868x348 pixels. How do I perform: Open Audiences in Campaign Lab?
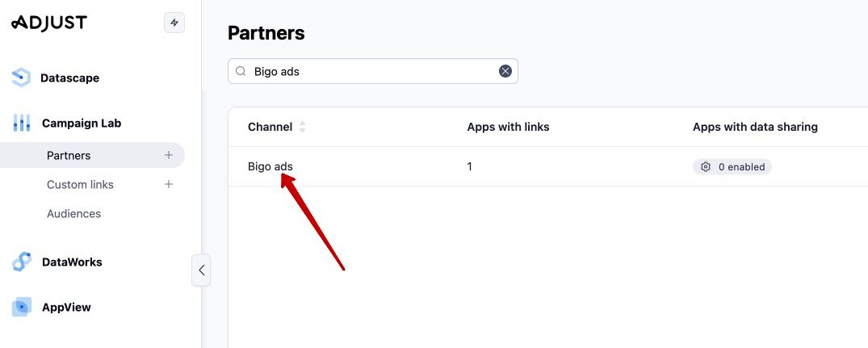tap(73, 213)
